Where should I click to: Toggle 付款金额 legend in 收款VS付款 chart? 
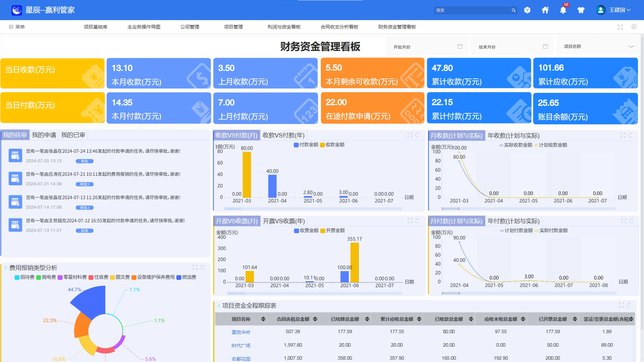306,145
